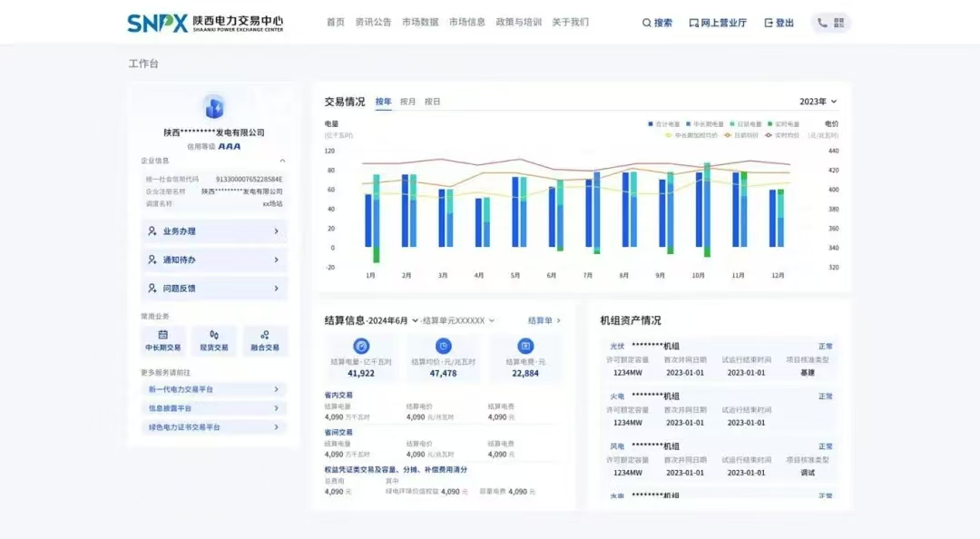
Task: Click the 登出 logout button
Action: pyautogui.click(x=779, y=23)
